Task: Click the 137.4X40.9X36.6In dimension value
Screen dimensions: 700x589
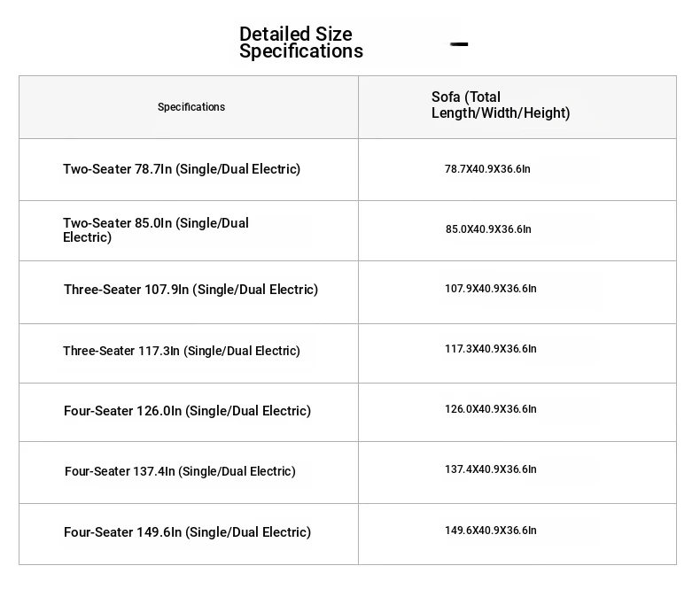Action: pos(491,469)
